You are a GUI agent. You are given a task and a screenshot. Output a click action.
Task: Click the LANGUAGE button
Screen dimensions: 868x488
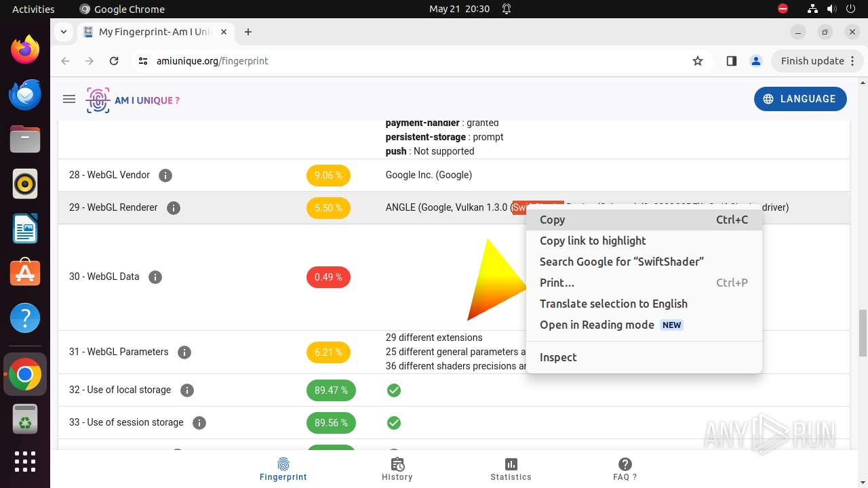800,99
